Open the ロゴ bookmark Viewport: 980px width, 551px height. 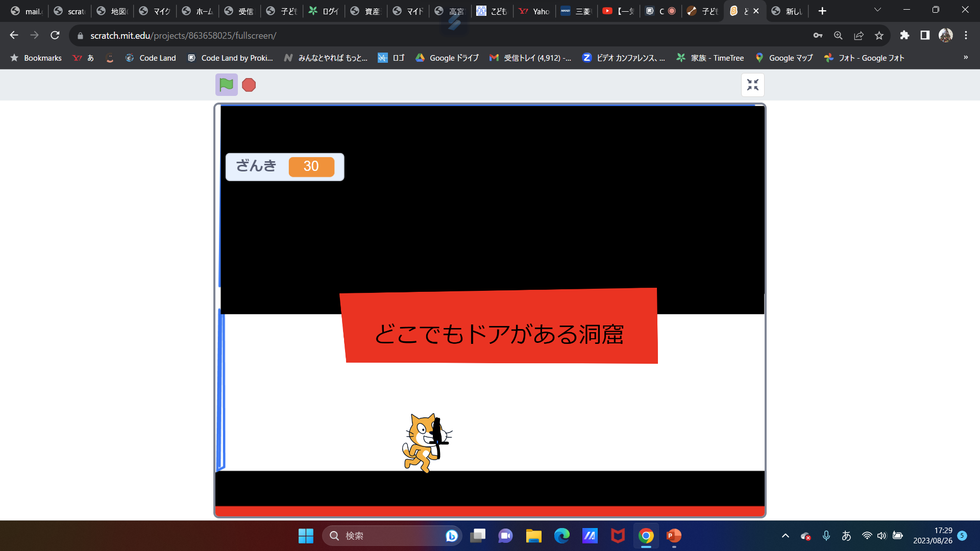(x=391, y=58)
